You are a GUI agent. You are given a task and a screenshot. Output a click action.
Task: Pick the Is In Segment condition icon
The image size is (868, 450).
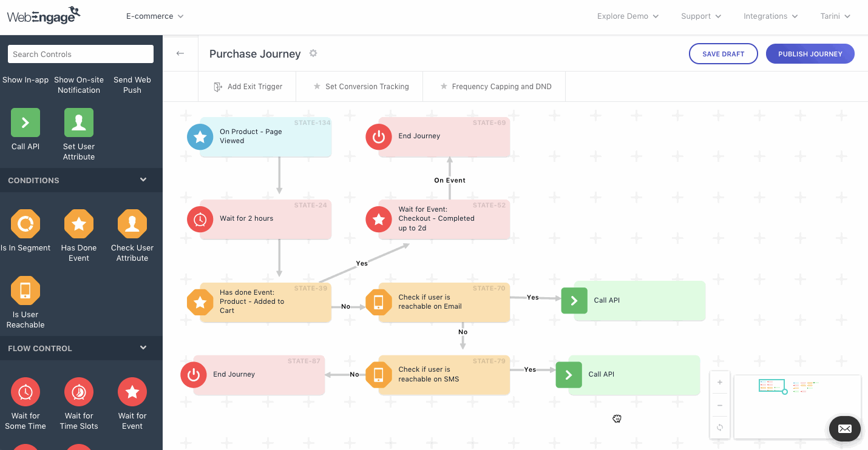25,224
